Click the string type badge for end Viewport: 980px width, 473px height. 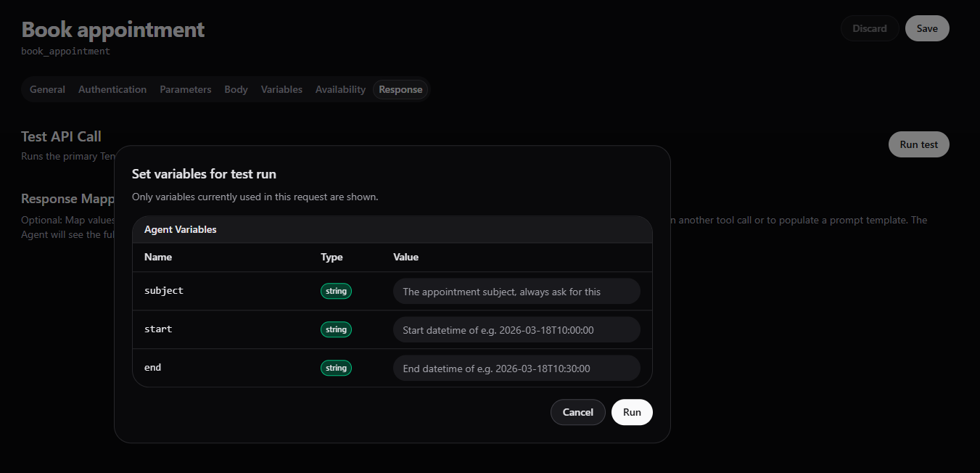point(336,368)
